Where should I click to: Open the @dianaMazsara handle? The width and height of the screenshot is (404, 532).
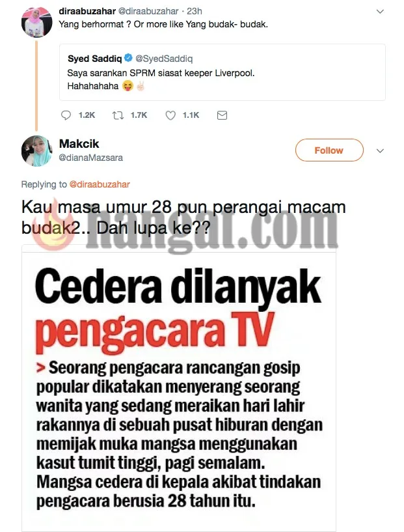pyautogui.click(x=91, y=158)
